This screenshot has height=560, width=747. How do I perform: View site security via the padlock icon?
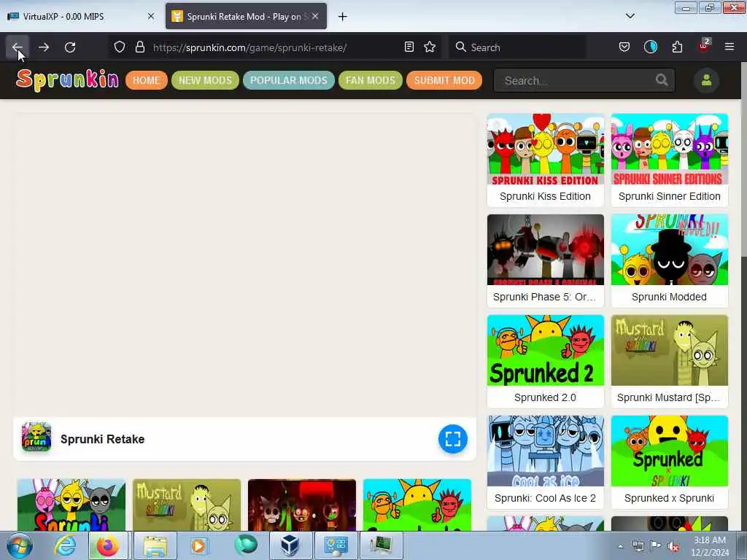(139, 47)
